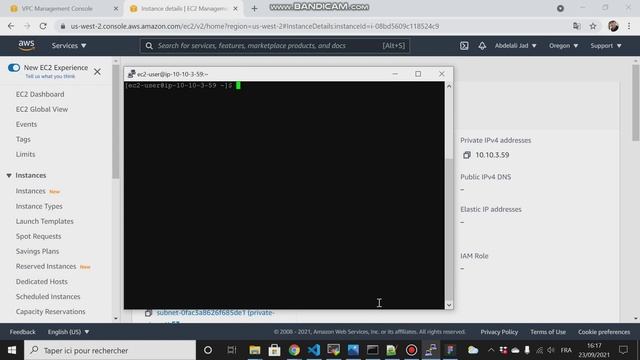The height and width of the screenshot is (360, 640).
Task: Open Reserved Instances in the sidebar
Action: [x=46, y=267]
